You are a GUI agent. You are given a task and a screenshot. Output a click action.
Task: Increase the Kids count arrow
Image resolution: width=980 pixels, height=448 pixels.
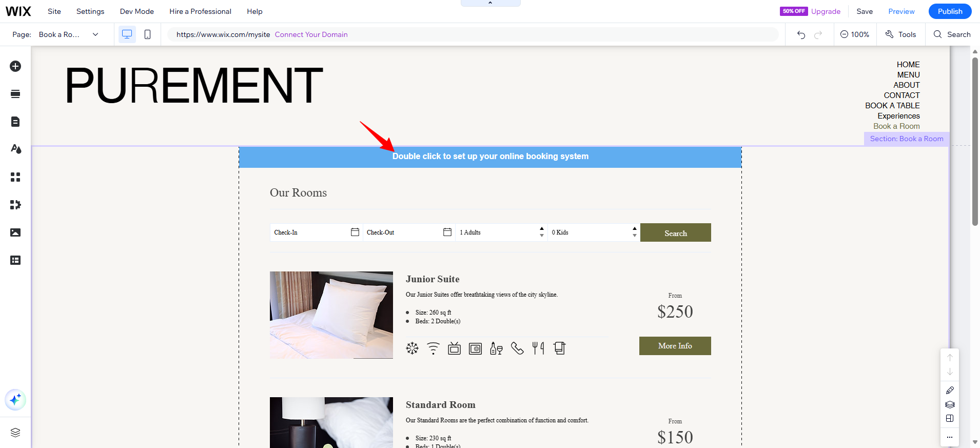[x=635, y=229]
